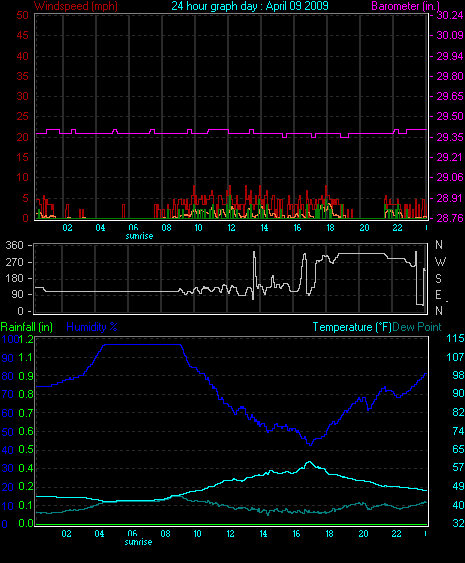
Task: Click hour 22 tick on top graph
Action: point(397,228)
